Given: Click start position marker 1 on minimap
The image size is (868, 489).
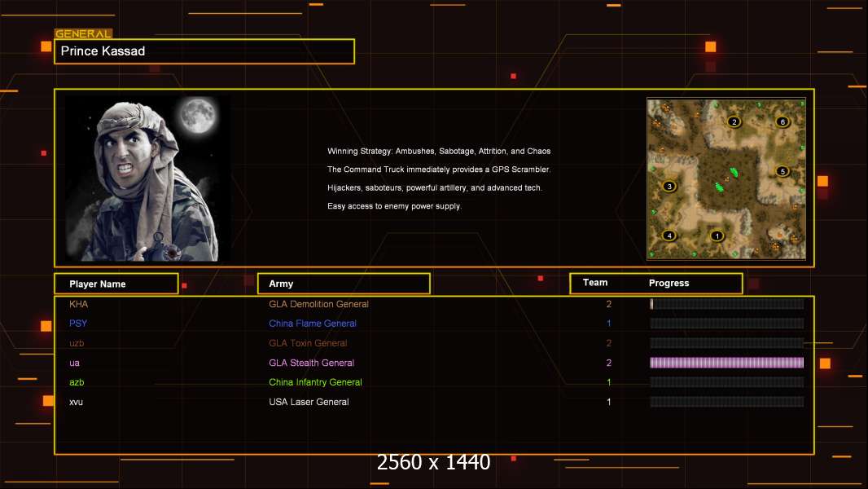Looking at the screenshot, I should (717, 236).
